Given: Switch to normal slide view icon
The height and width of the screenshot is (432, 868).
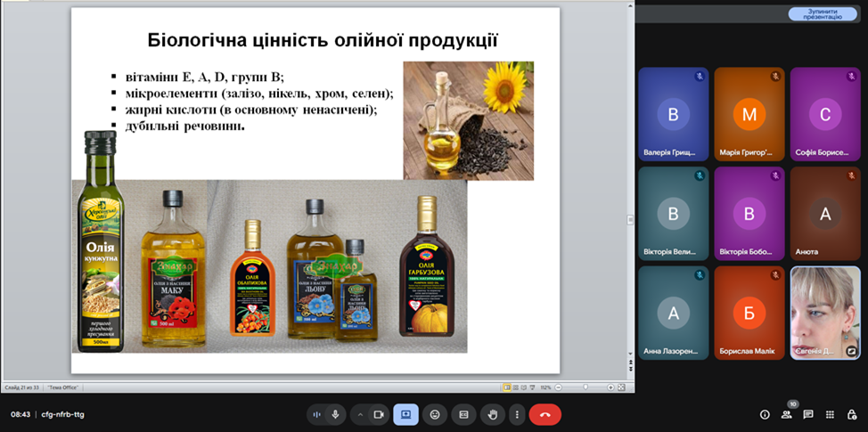Looking at the screenshot, I should click(506, 387).
